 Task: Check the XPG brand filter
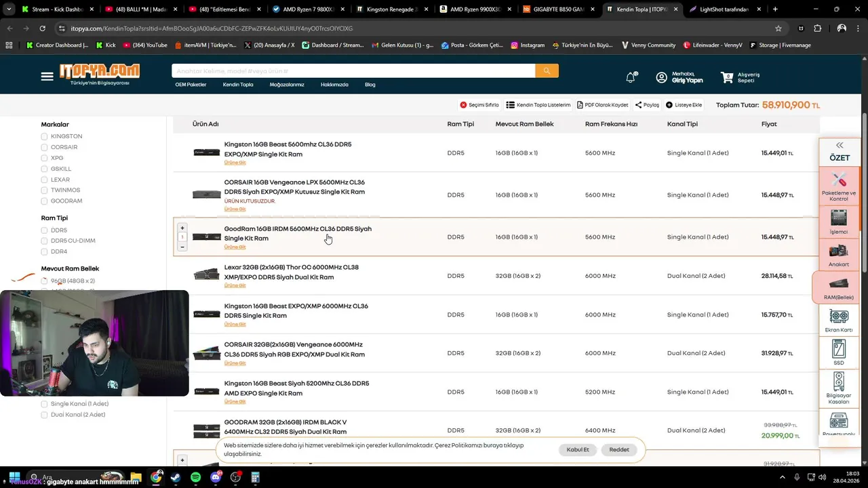click(45, 158)
